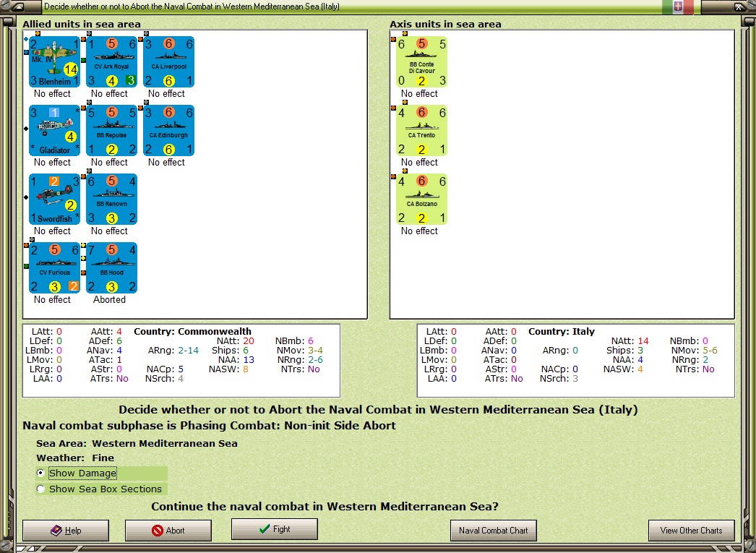756x553 pixels.
Task: Click Commonwealth 'AAtt: 4' value
Action: pos(106,331)
